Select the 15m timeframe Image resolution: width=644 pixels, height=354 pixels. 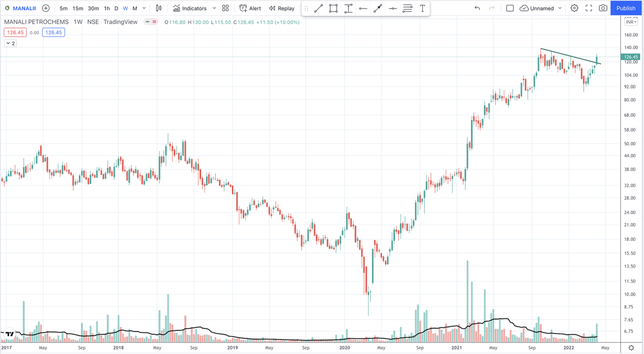pyautogui.click(x=78, y=8)
